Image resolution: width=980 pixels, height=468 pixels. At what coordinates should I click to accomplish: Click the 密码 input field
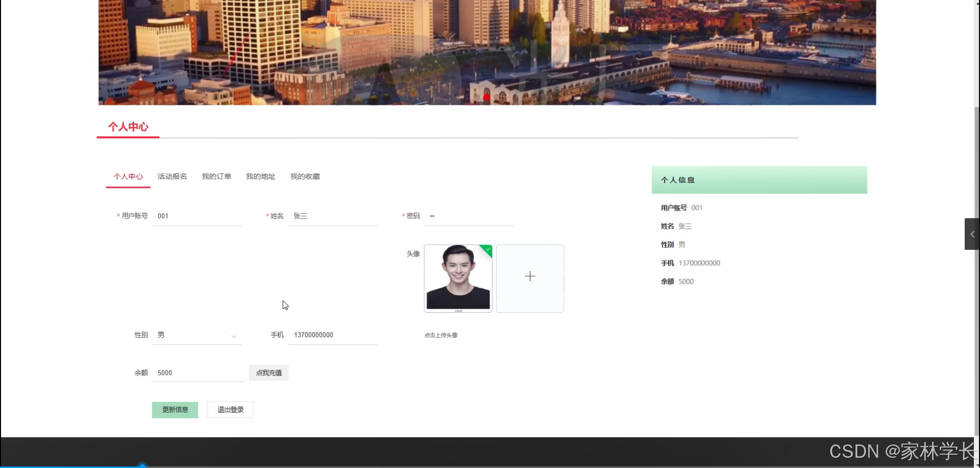[x=469, y=216]
